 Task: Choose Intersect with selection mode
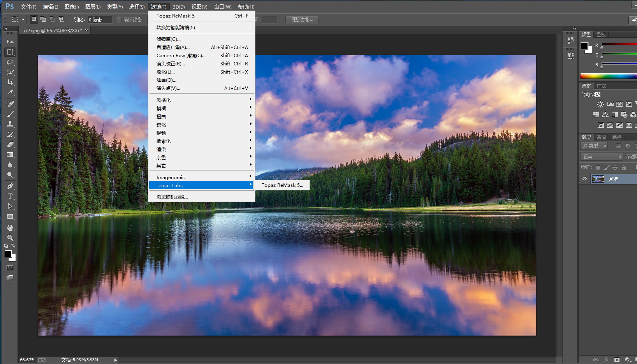[62, 19]
